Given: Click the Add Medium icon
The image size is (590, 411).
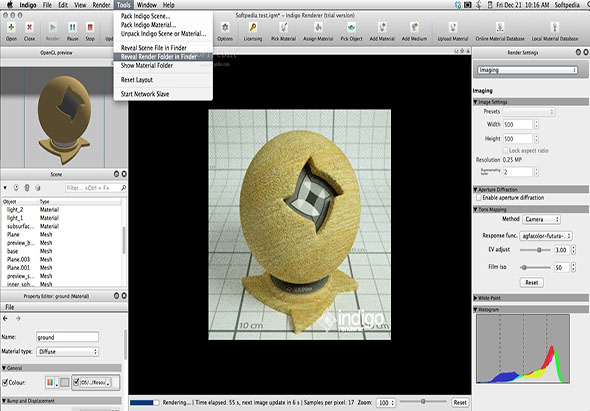Looking at the screenshot, I should 414,27.
